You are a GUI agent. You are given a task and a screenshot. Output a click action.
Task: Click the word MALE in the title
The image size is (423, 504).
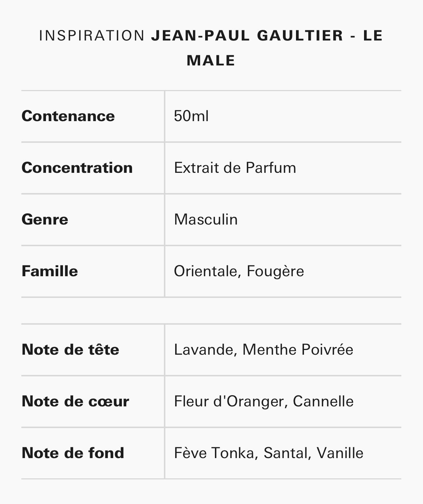click(211, 60)
